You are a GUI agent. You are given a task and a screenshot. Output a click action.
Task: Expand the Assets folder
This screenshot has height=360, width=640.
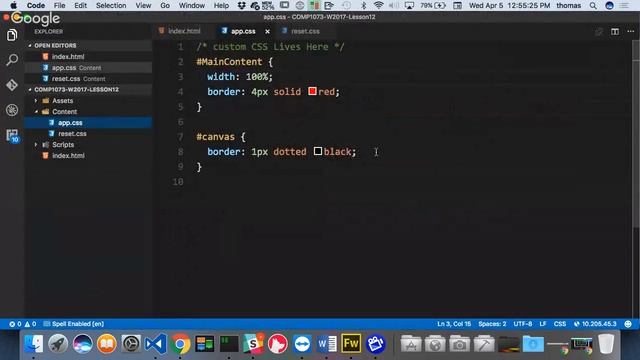[62, 100]
